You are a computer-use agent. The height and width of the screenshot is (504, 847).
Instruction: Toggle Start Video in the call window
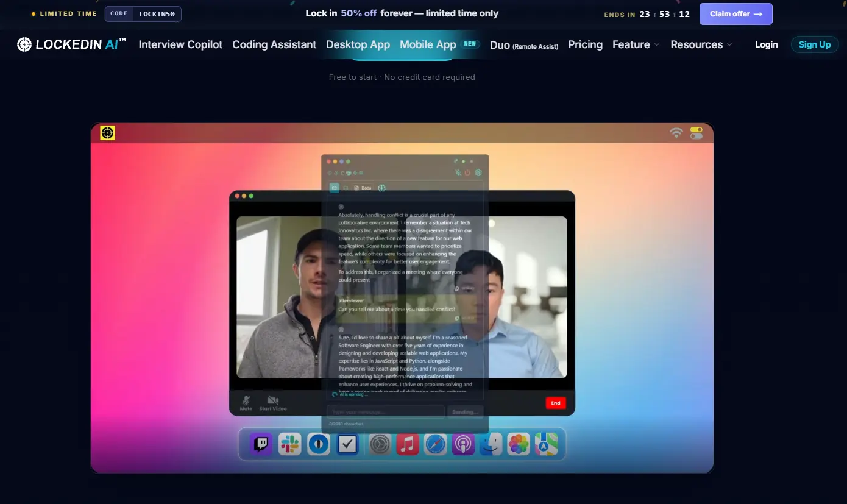(272, 403)
